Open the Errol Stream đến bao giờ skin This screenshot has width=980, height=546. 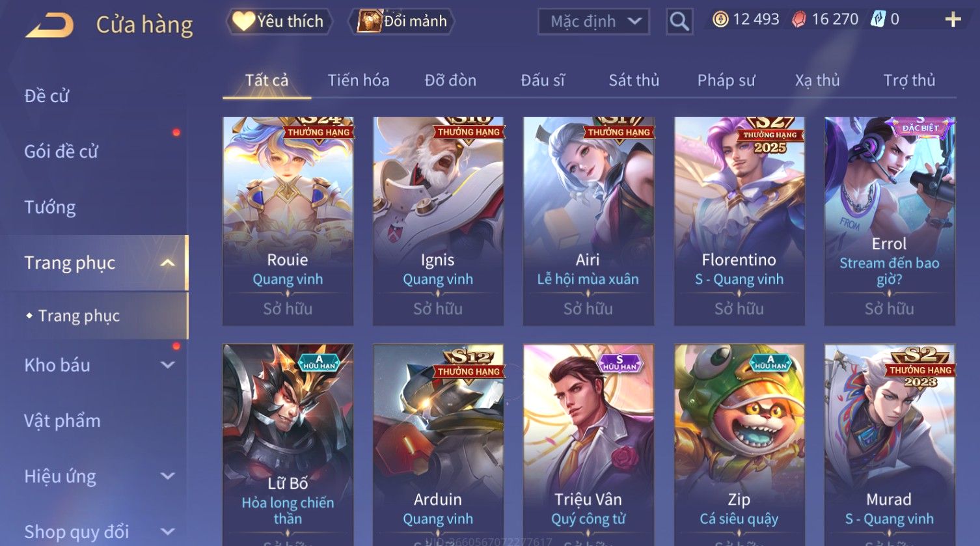pyautogui.click(x=889, y=221)
